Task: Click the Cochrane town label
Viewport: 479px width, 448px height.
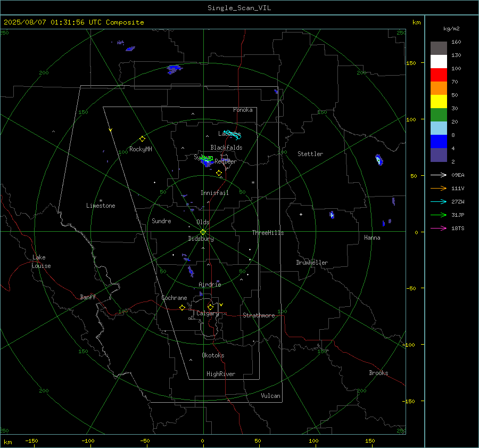Action: [174, 298]
